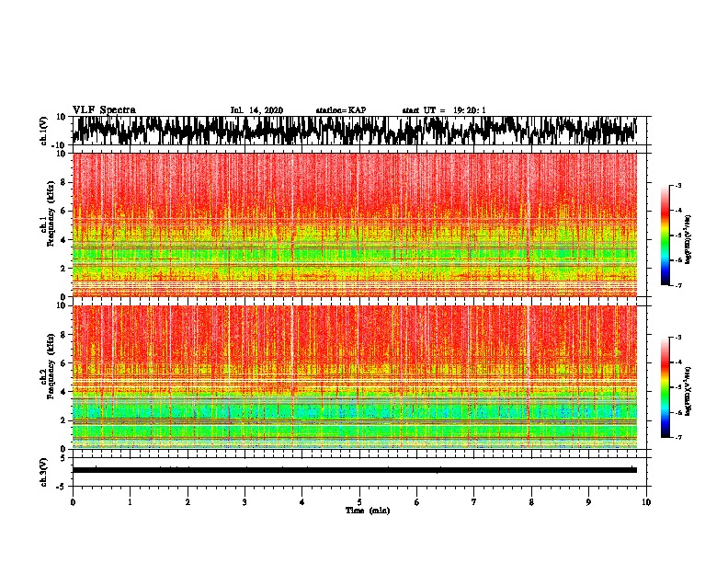728x563 pixels.
Task: Click the ch.1 voltage waveform trace
Action: (354, 131)
